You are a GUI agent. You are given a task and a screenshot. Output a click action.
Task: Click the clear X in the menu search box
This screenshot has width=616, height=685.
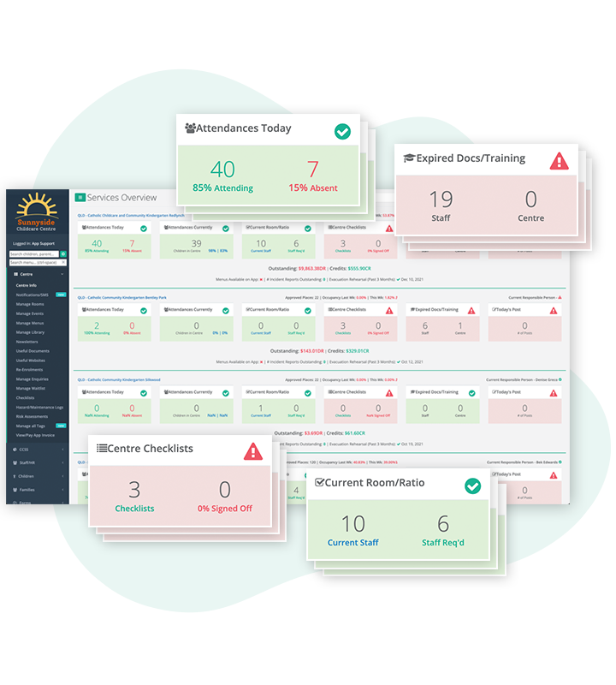coord(64,264)
